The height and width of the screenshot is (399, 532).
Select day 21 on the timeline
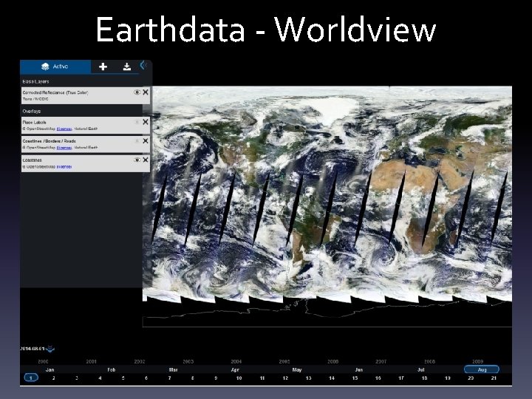[x=494, y=378]
